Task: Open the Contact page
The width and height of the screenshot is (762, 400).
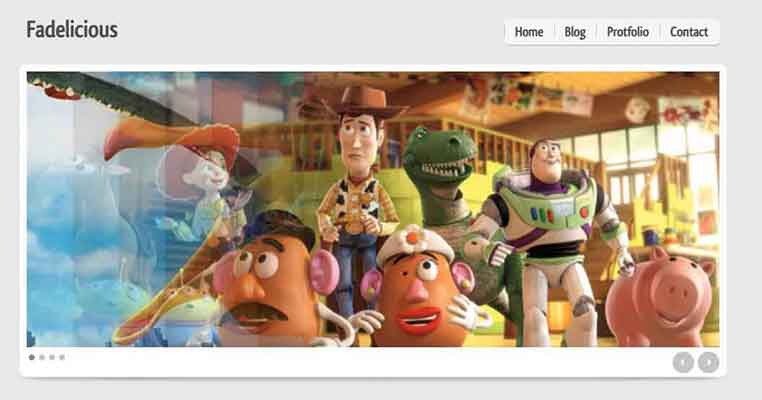Action: tap(689, 32)
